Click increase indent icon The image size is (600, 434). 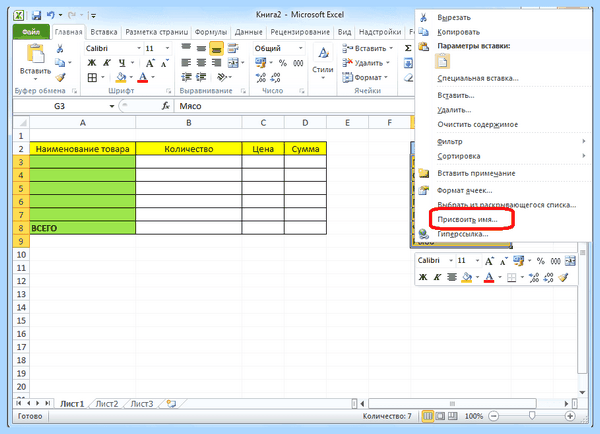pos(201,77)
